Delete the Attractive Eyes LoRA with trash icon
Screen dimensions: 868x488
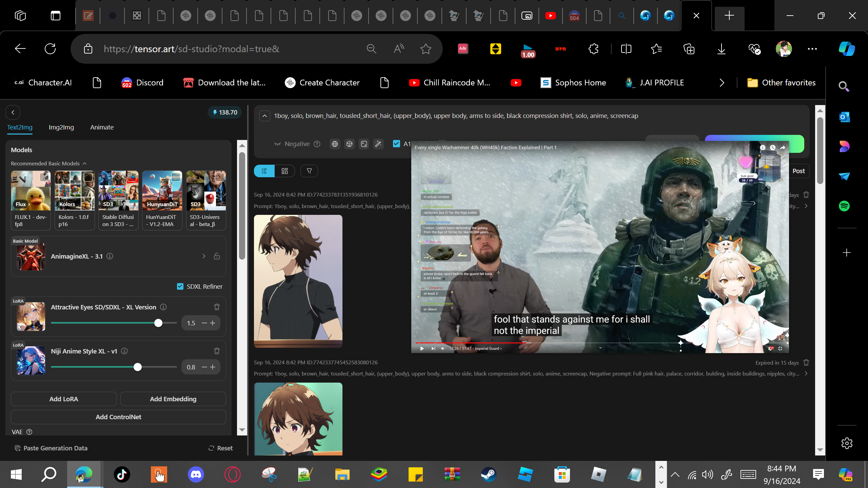tap(217, 307)
